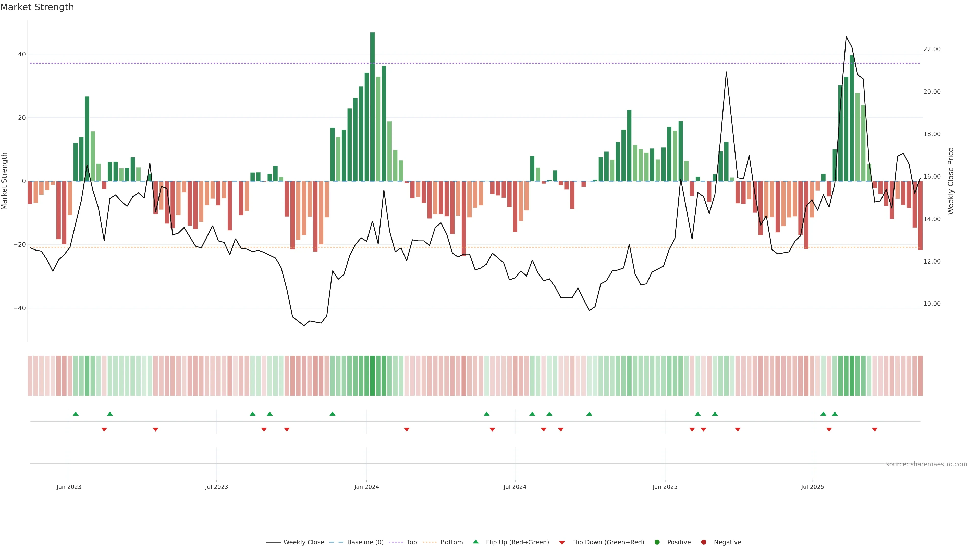
Task: Click the Flip Down red triangle in legend
Action: click(561, 543)
